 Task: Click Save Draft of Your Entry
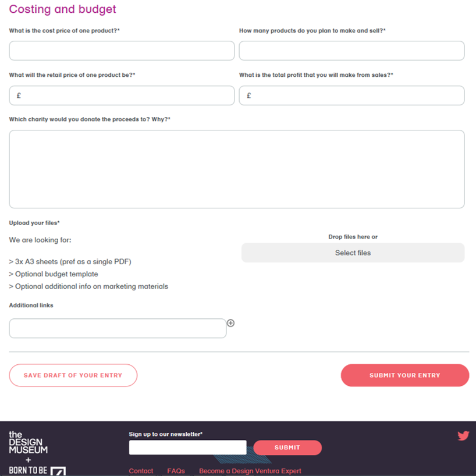coord(73,375)
